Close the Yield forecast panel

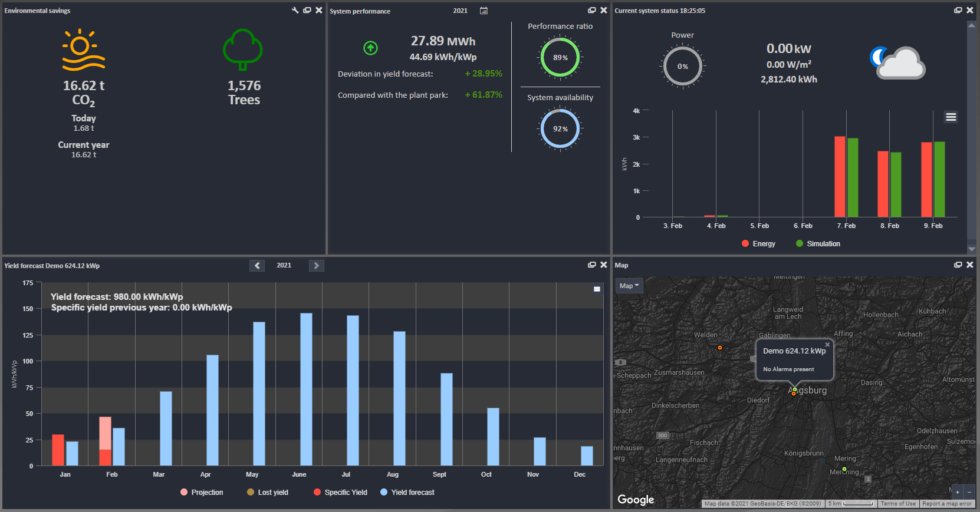(604, 265)
